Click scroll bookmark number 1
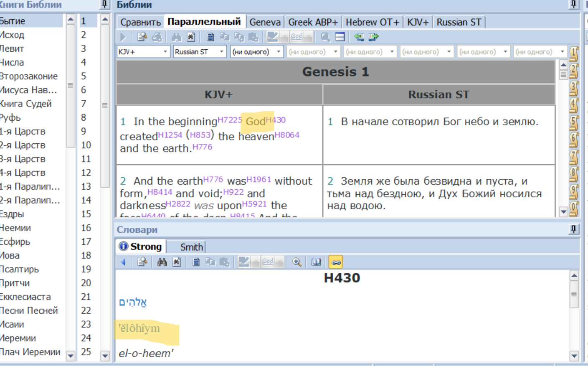 tap(574, 54)
